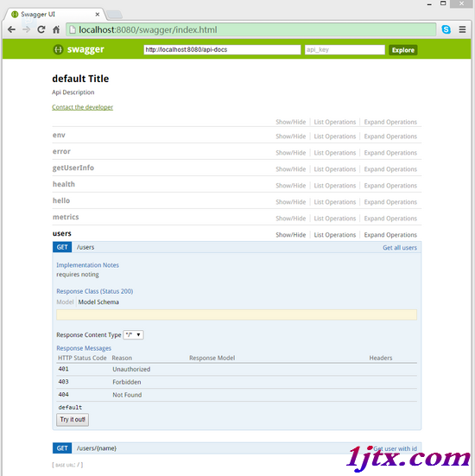This screenshot has width=475, height=476.
Task: Expand the hello resource
Action: pos(61,200)
